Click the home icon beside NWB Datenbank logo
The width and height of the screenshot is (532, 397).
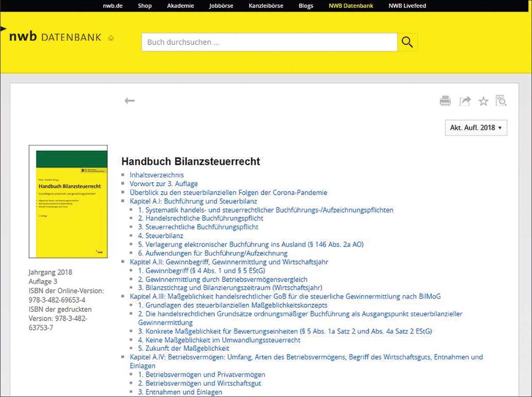pos(111,38)
